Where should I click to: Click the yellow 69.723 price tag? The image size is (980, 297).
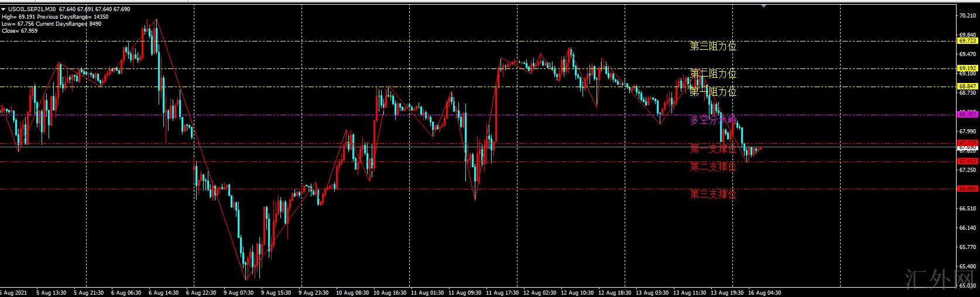(967, 41)
